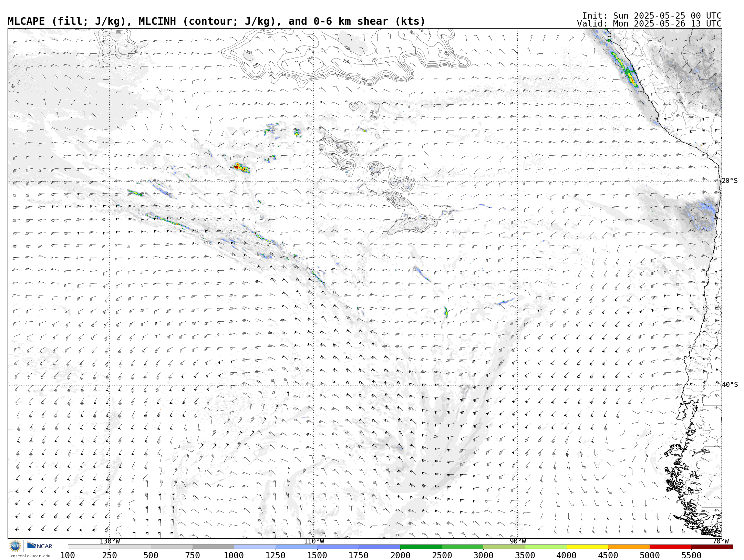Screen dimensions: 744x560
Task: Click the 3500 colorbar tick label
Action: tap(525, 556)
